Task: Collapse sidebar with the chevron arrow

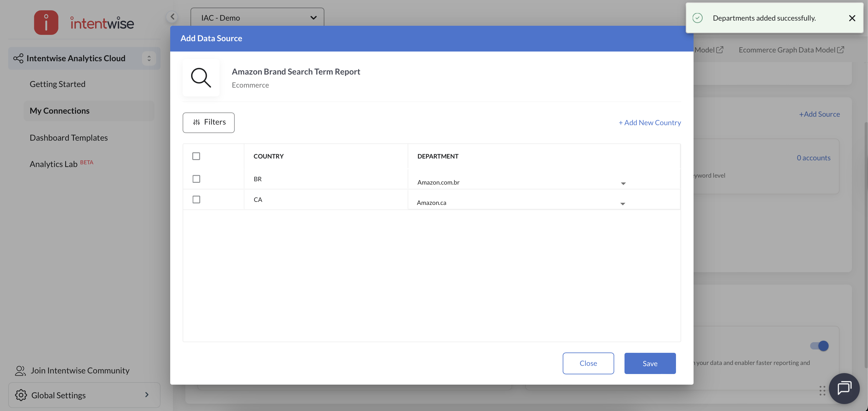Action: coord(172,17)
